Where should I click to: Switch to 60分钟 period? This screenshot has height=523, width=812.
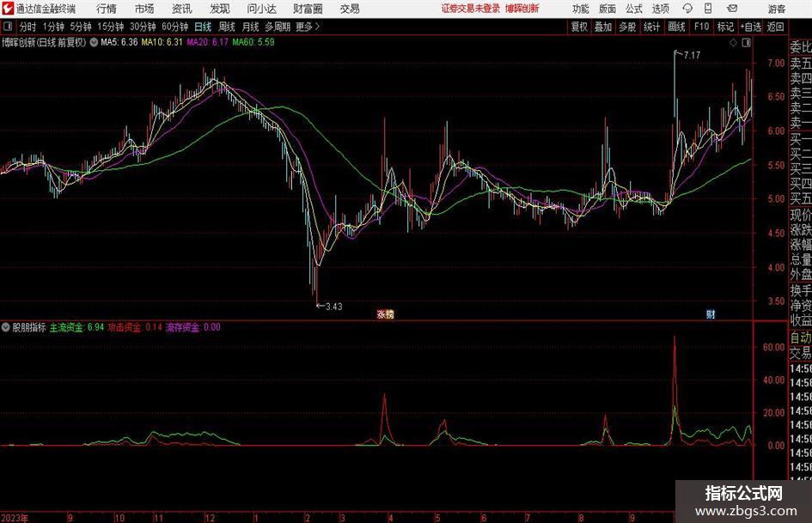coord(175,27)
